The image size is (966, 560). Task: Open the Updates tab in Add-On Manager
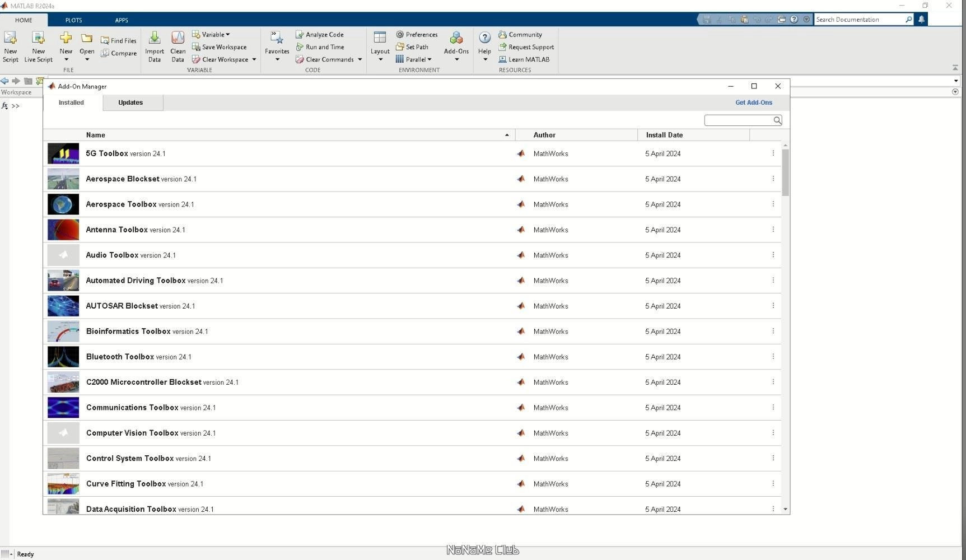click(130, 102)
